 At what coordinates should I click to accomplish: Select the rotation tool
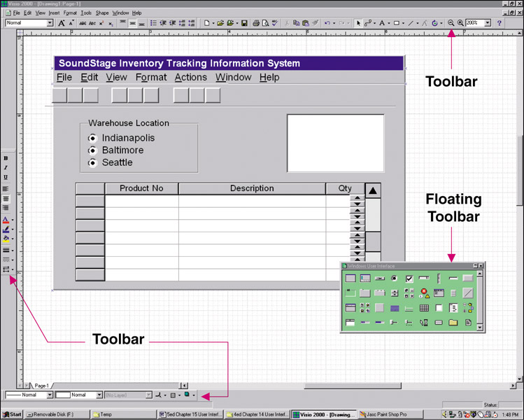[x=434, y=23]
